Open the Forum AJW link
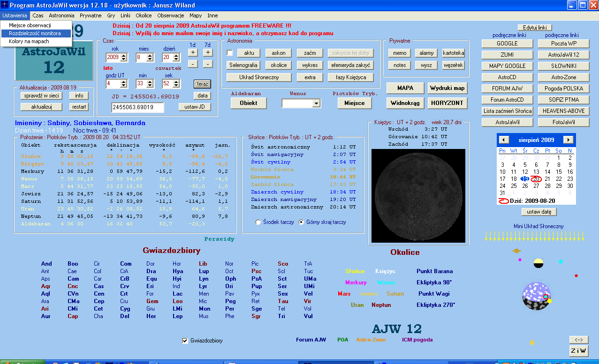599x364 pixels. [x=311, y=340]
